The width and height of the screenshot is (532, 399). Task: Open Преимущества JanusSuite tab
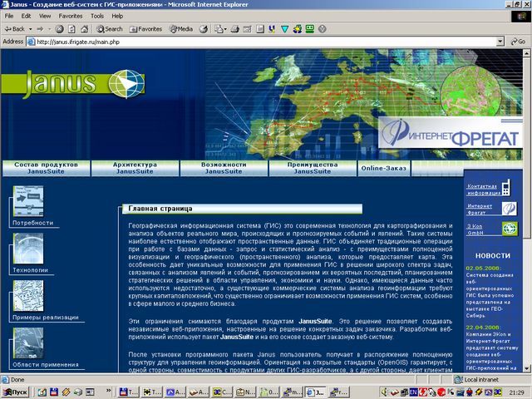(x=313, y=168)
